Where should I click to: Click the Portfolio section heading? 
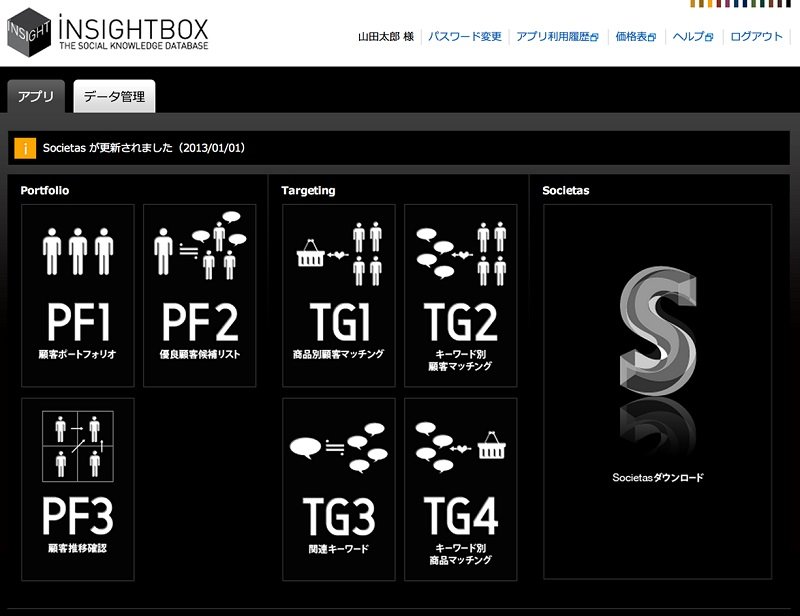coord(45,190)
